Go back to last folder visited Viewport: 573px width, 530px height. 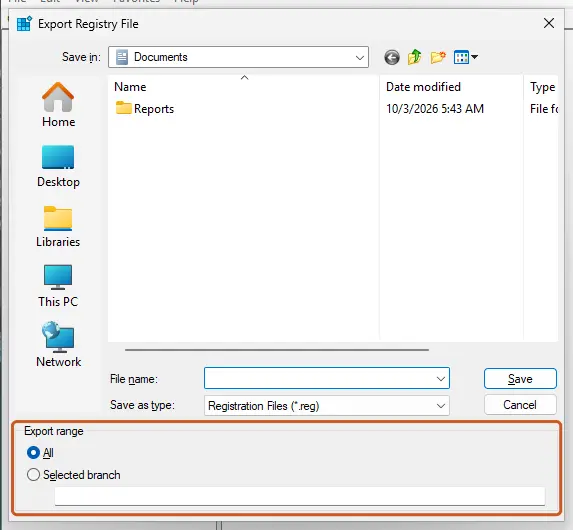[392, 57]
